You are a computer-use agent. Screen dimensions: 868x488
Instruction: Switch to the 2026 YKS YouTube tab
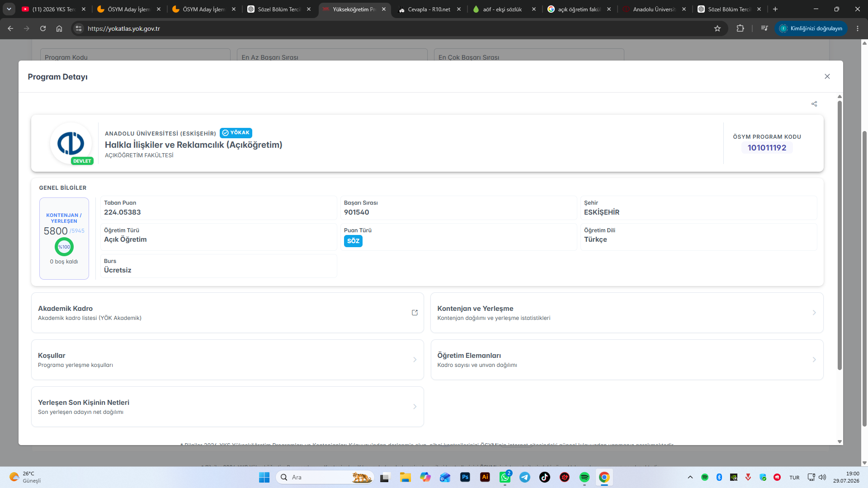coord(53,9)
